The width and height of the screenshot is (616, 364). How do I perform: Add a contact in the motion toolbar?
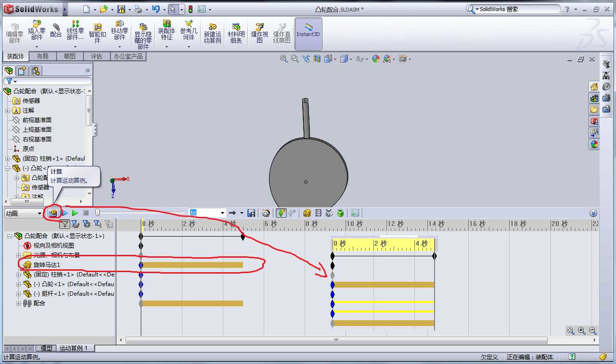[x=329, y=213]
